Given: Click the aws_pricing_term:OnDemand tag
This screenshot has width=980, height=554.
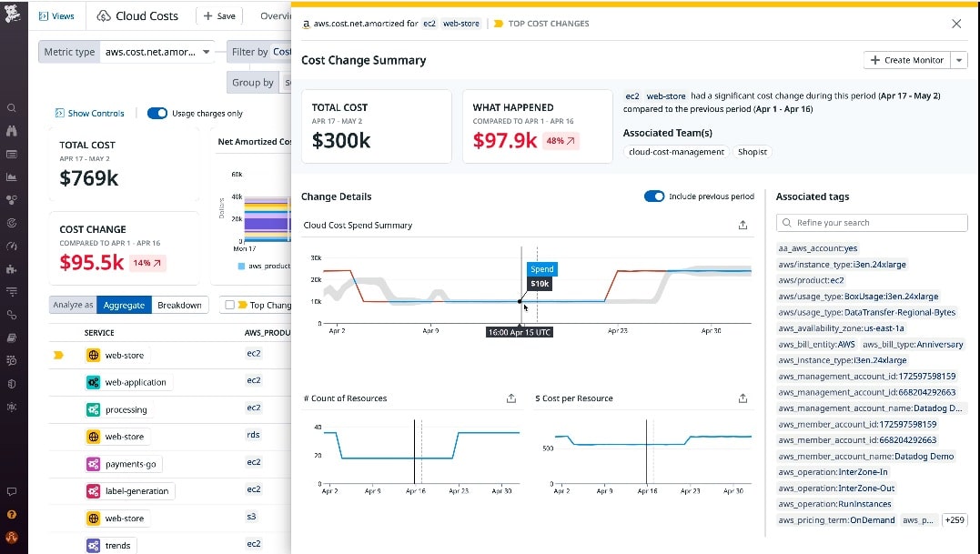Looking at the screenshot, I should 836,519.
